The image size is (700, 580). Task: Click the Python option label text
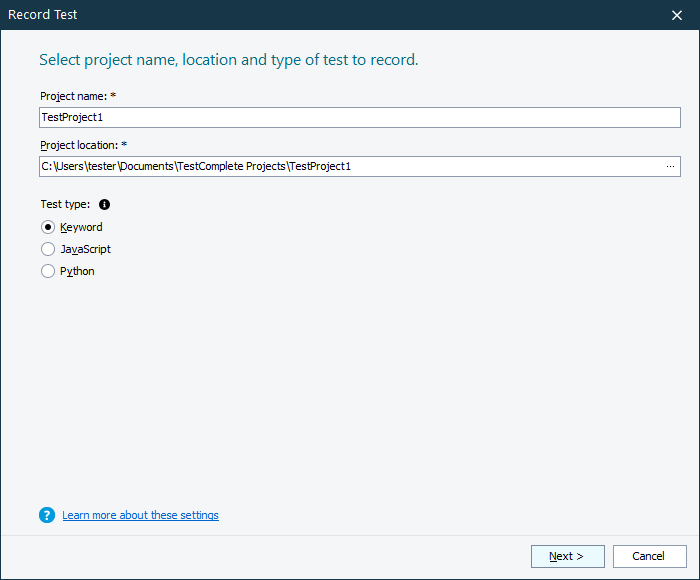[x=77, y=271]
